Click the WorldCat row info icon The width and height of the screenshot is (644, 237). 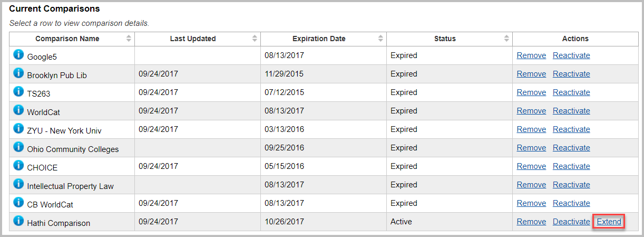pyautogui.click(x=19, y=110)
